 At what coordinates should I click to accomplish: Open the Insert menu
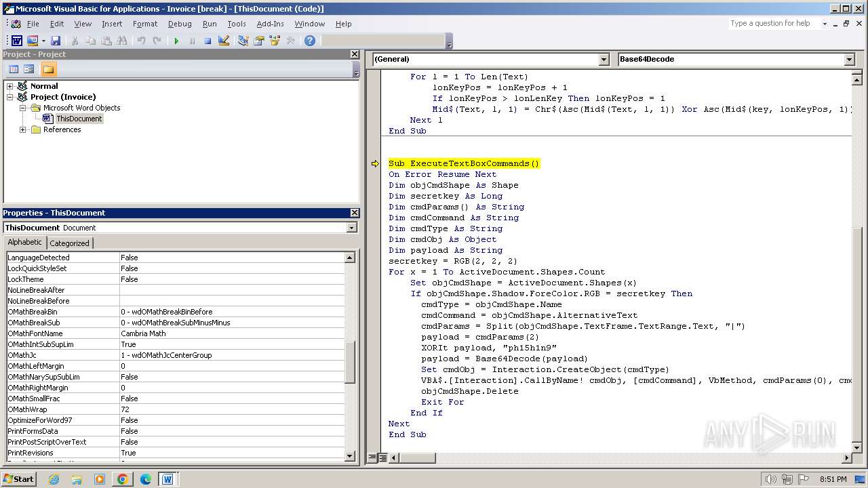pos(112,24)
